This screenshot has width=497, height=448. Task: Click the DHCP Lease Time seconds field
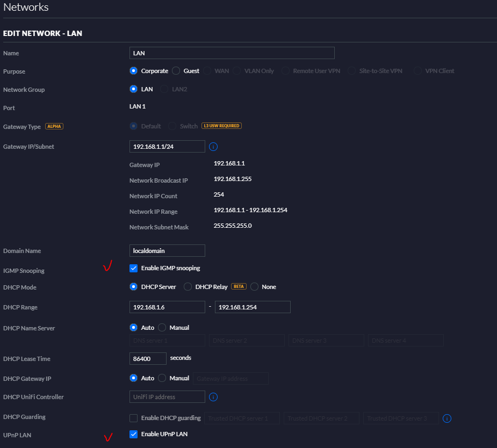(148, 359)
